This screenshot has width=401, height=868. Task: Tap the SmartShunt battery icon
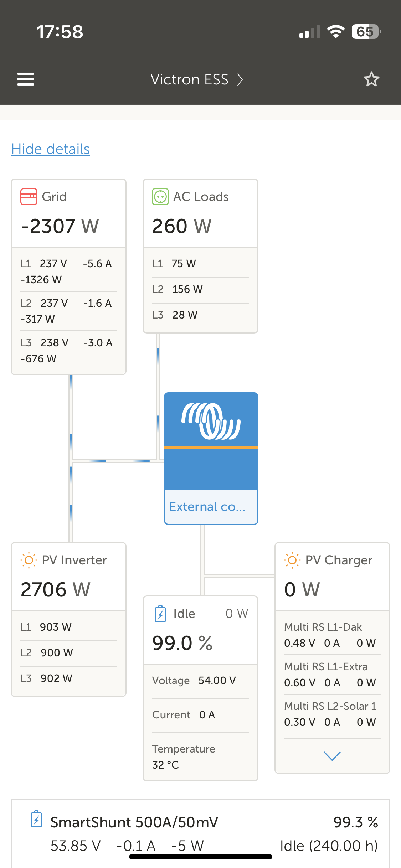tap(36, 819)
